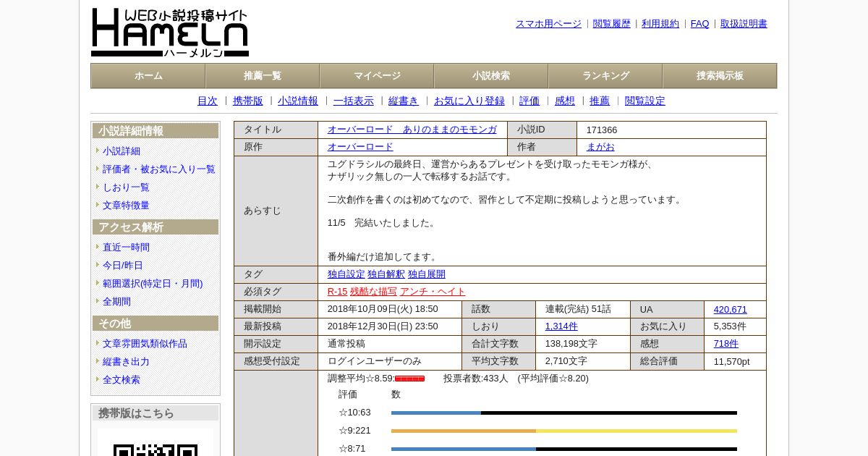Click the 独自設定 tag
The width and height of the screenshot is (868, 456).
pyautogui.click(x=346, y=274)
